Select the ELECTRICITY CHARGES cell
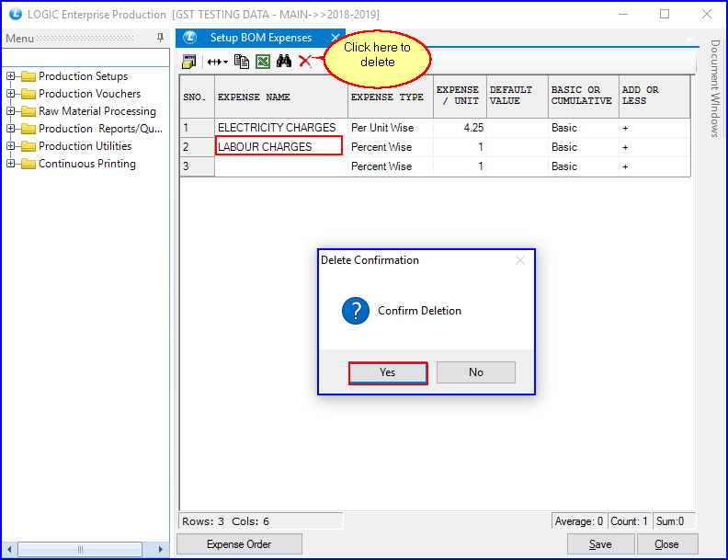728x560 pixels. tap(281, 128)
